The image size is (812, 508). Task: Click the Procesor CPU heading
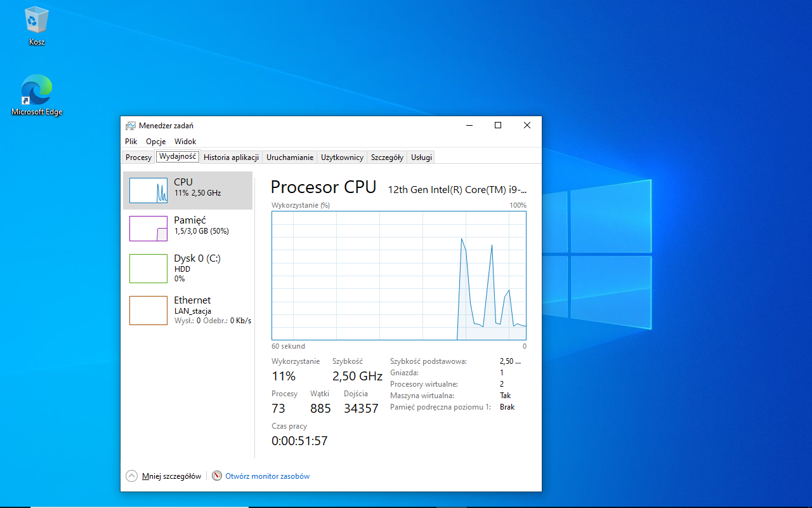[324, 187]
